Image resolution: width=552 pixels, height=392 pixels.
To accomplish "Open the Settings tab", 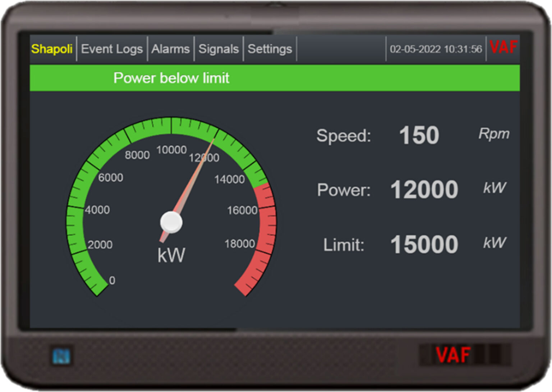I will tap(270, 49).
